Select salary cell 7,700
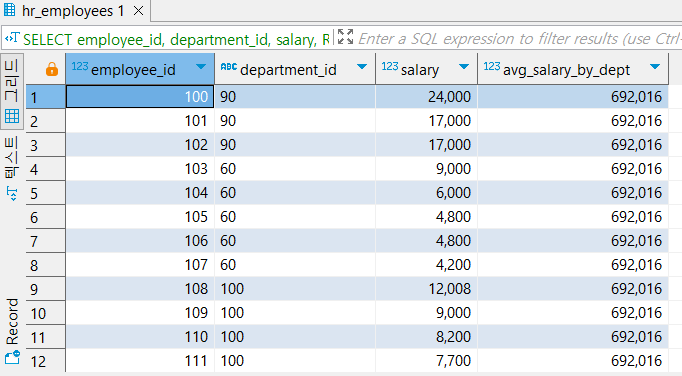Image resolution: width=682 pixels, height=376 pixels. [426, 361]
